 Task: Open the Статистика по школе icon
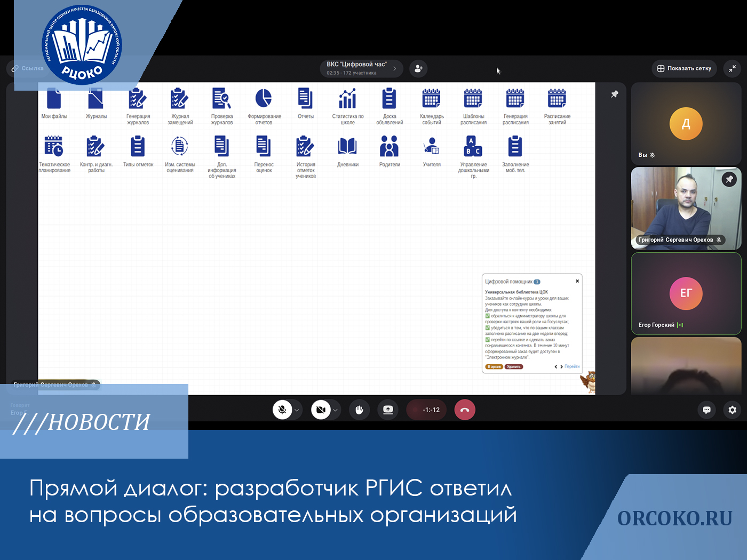(x=347, y=99)
